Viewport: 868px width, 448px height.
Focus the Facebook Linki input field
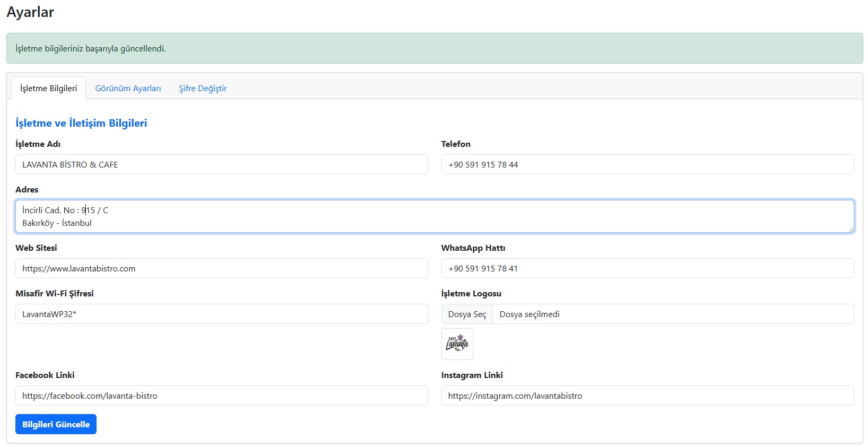point(222,396)
